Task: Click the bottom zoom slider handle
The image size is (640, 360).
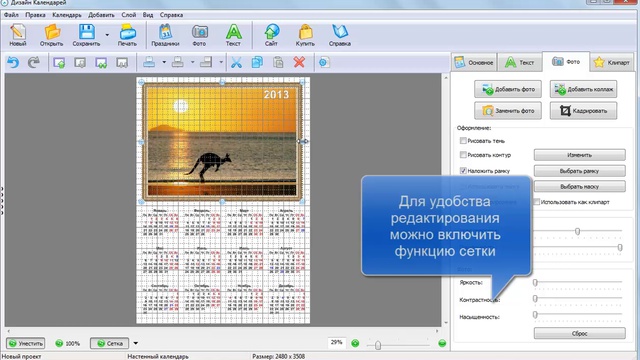Action: tap(378, 345)
